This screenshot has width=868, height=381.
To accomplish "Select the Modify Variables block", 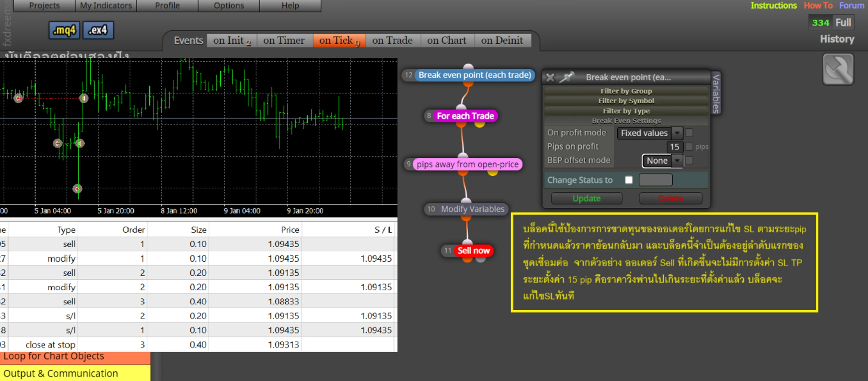I will coord(472,209).
